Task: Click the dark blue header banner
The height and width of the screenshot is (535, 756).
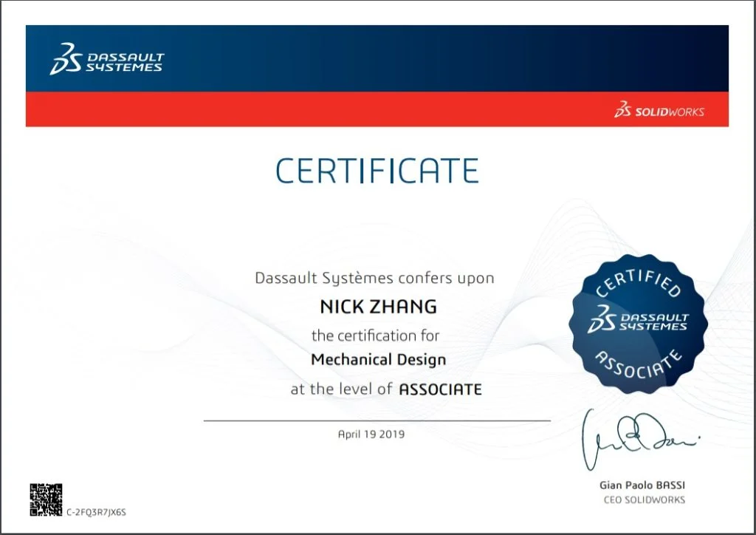Action: point(443,58)
